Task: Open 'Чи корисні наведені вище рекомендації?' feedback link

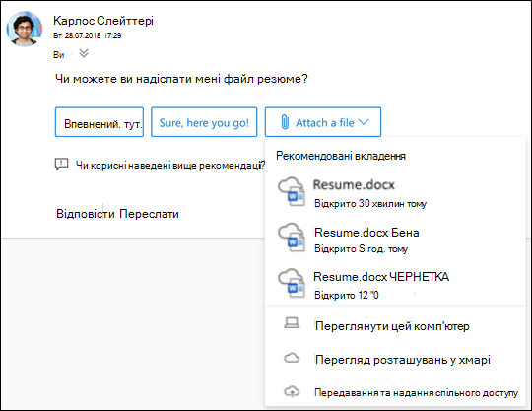Action: pos(170,166)
